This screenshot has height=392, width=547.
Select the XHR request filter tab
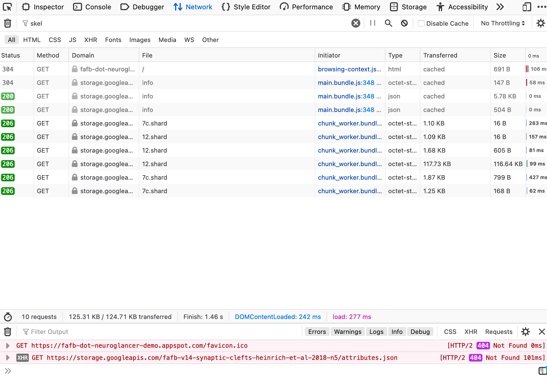tap(91, 40)
